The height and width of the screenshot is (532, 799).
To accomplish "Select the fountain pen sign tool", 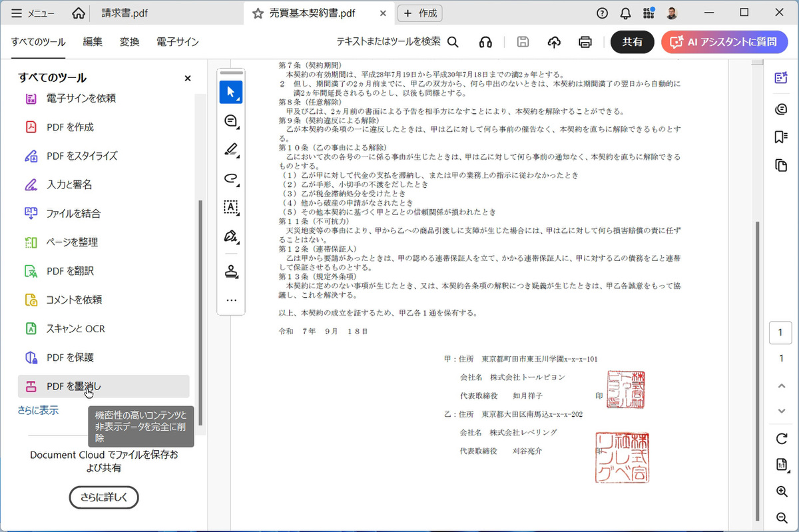I will [x=231, y=236].
